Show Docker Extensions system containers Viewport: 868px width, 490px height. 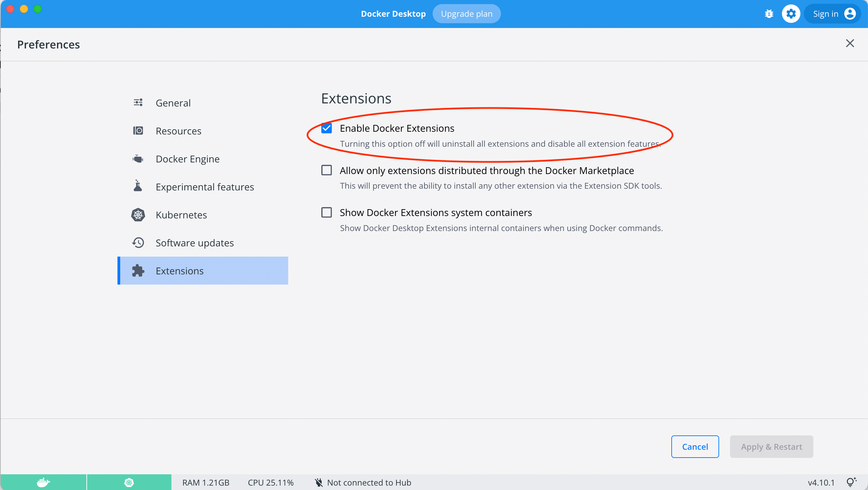tap(326, 212)
